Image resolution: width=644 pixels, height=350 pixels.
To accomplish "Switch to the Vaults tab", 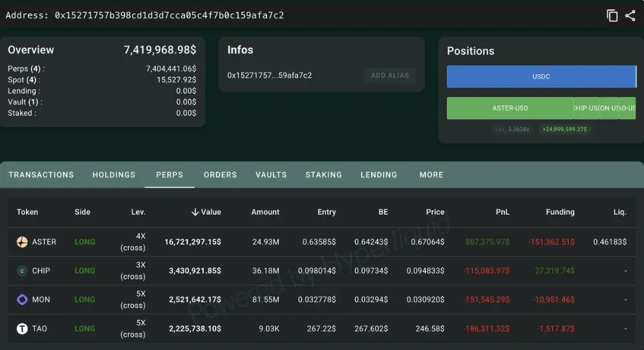I will pos(271,175).
